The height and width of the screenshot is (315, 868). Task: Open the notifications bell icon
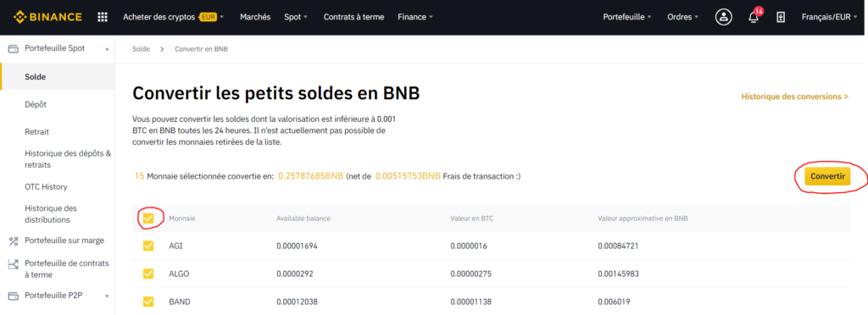[x=754, y=17]
